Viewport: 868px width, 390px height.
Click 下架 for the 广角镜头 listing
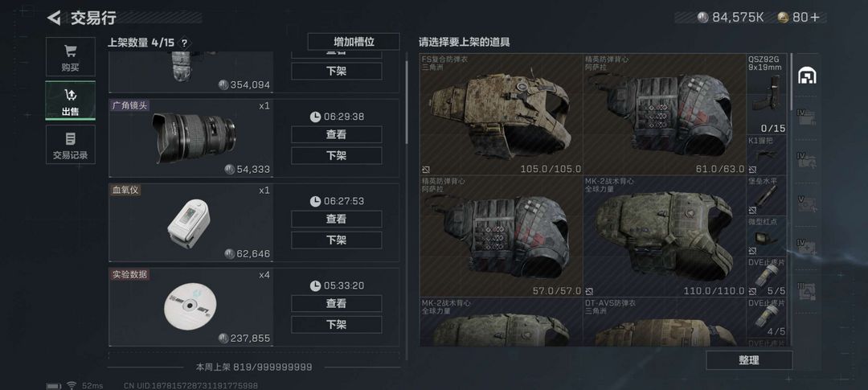point(337,156)
